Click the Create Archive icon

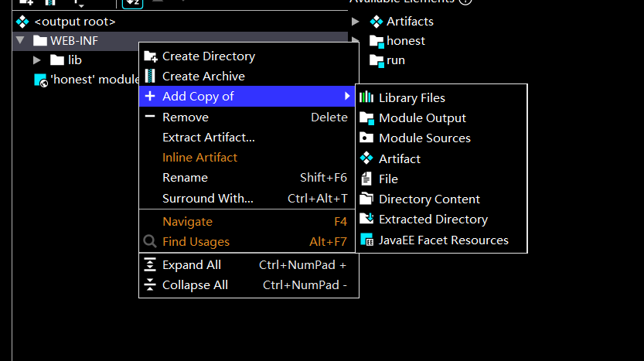point(150,76)
